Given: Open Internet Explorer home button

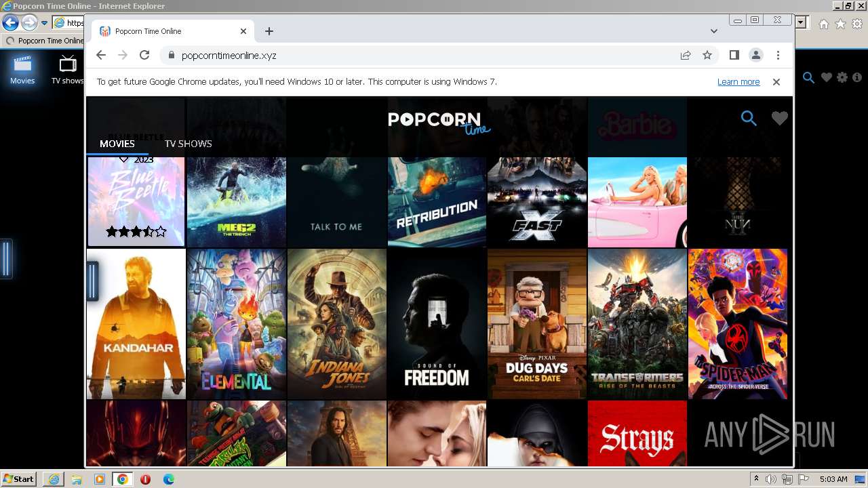Looking at the screenshot, I should point(824,24).
